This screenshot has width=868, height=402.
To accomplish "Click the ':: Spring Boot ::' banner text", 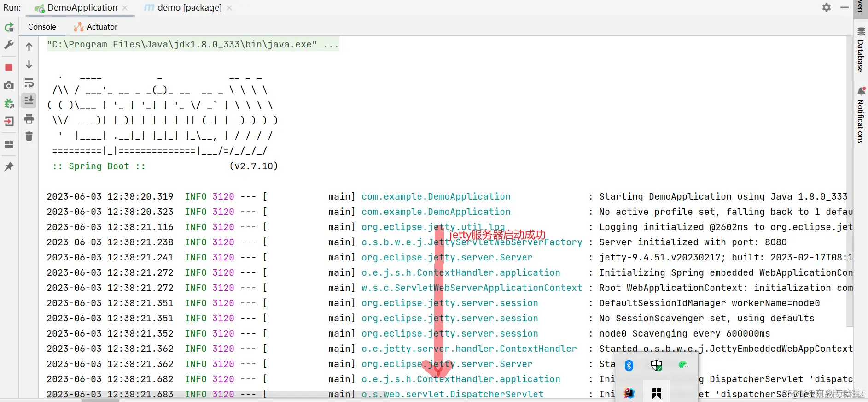I will (x=99, y=166).
